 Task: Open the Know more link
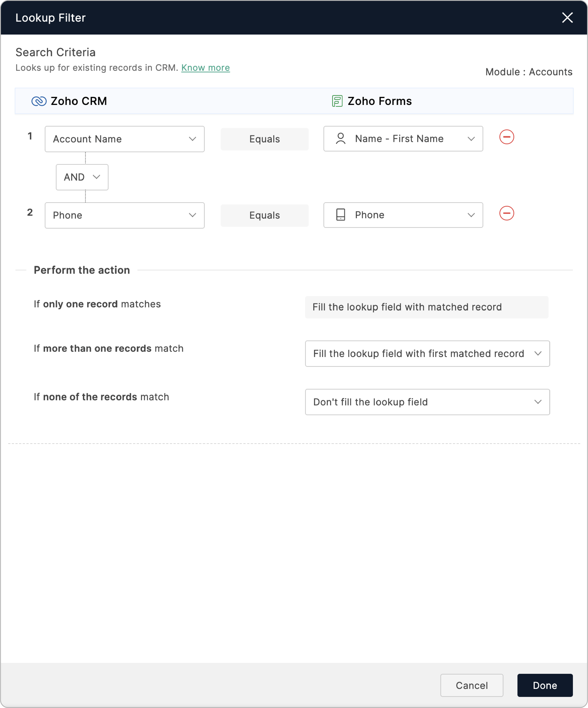pos(205,68)
